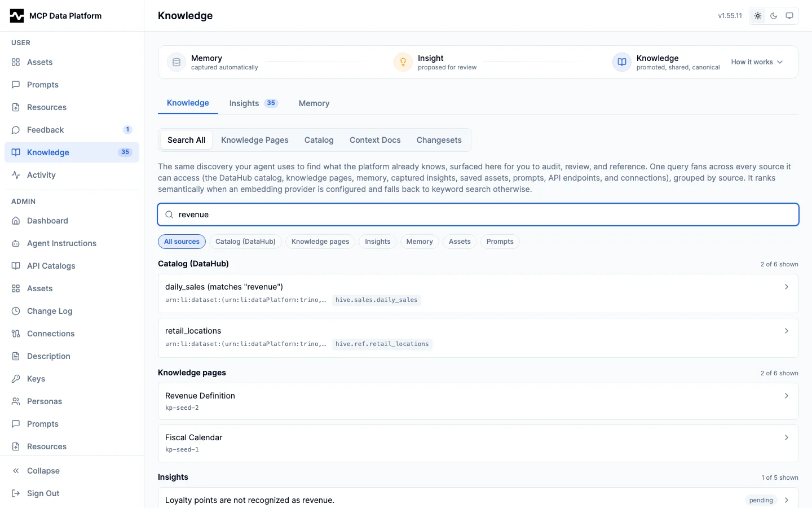The width and height of the screenshot is (812, 508).
Task: Click the admin Prompts chat icon
Action: coord(16,424)
